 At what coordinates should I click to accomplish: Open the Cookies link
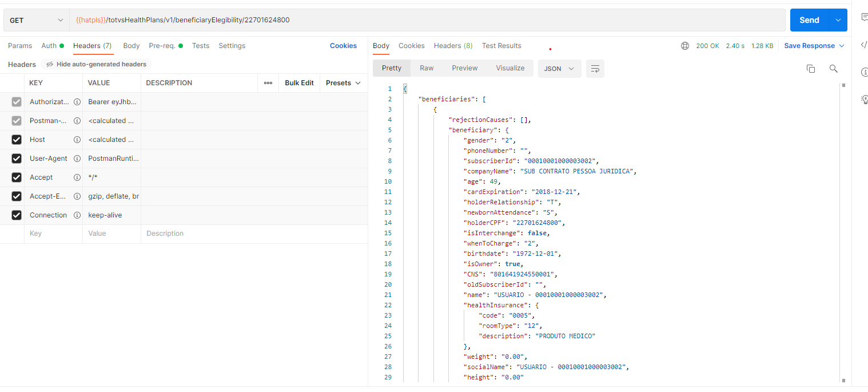coord(343,46)
